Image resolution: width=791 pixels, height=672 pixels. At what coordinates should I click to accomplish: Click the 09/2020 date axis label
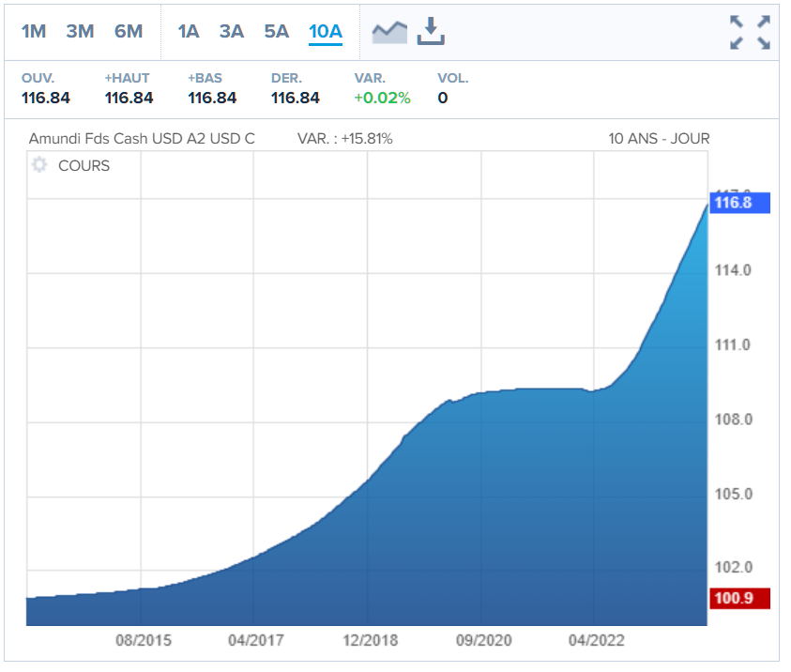[483, 640]
